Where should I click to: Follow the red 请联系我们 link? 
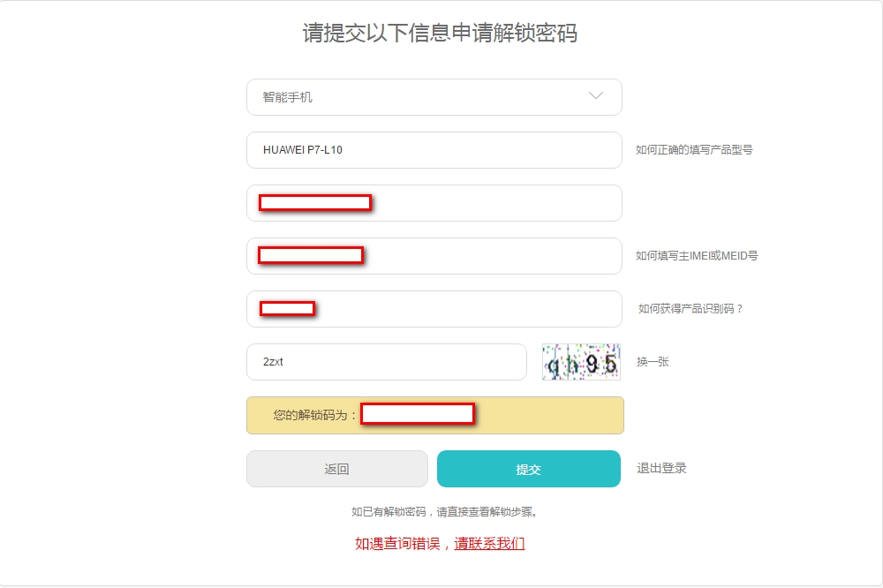pos(489,544)
